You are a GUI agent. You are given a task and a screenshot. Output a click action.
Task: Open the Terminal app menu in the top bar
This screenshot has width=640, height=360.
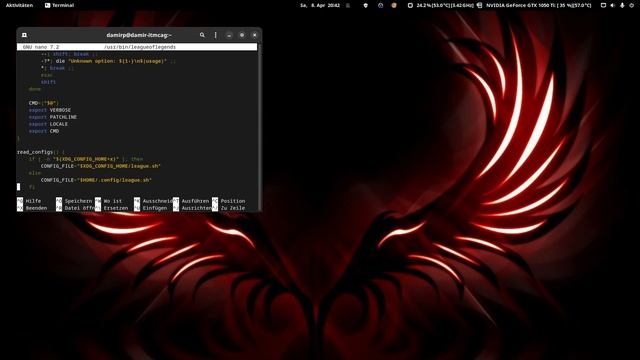pos(60,5)
